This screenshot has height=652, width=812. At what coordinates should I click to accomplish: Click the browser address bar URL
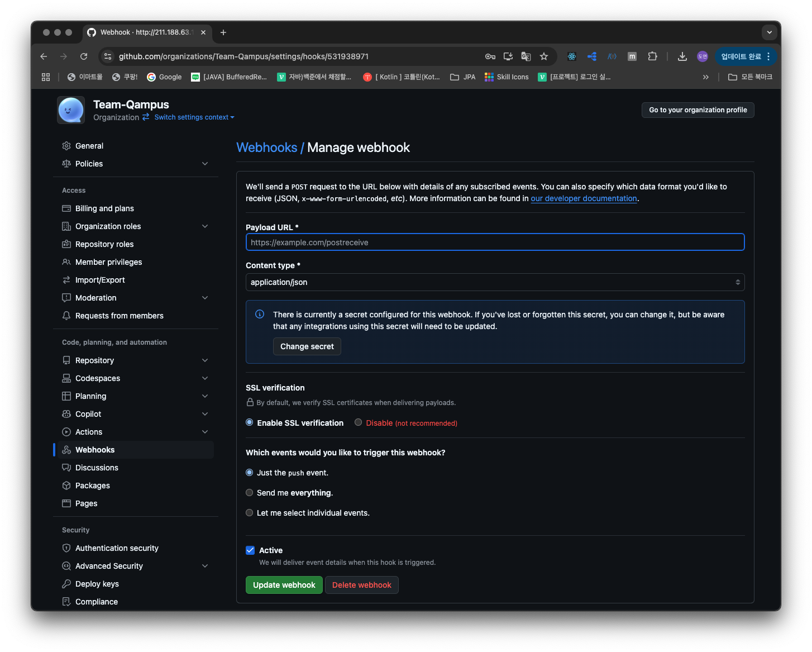tap(243, 56)
